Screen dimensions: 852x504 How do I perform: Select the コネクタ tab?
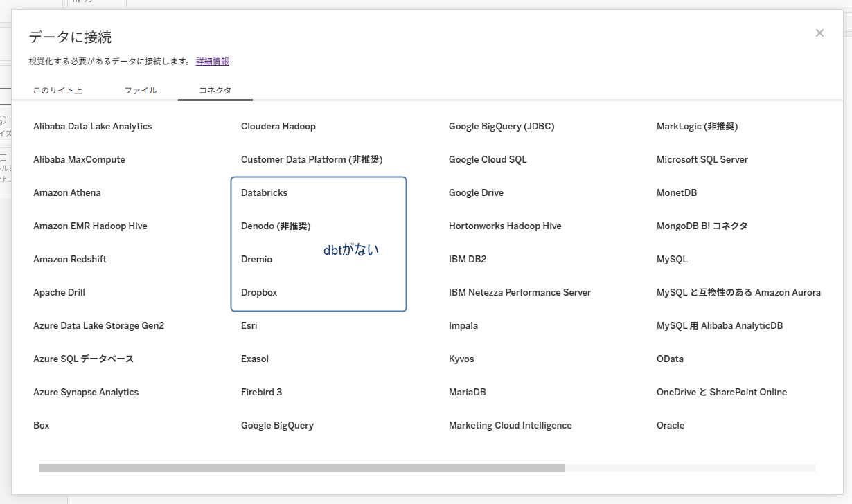pos(215,91)
